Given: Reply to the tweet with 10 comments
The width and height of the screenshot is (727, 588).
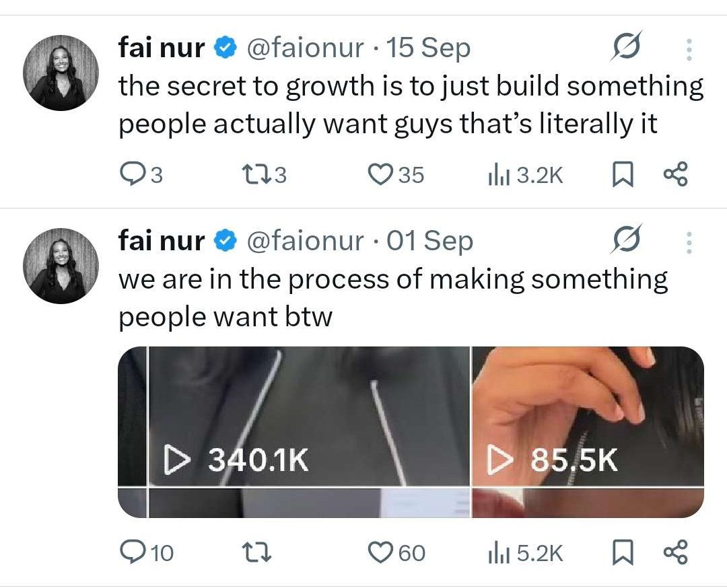Looking at the screenshot, I should (147, 552).
